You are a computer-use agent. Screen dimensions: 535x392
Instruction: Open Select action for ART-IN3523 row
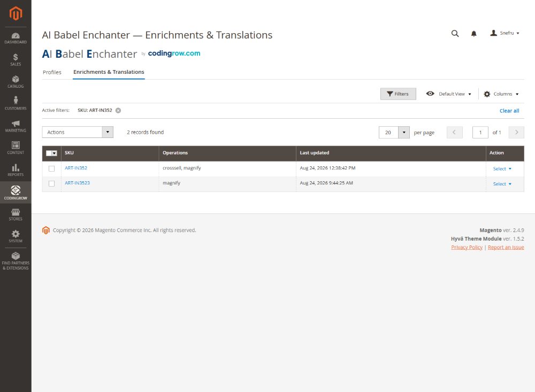coord(502,184)
